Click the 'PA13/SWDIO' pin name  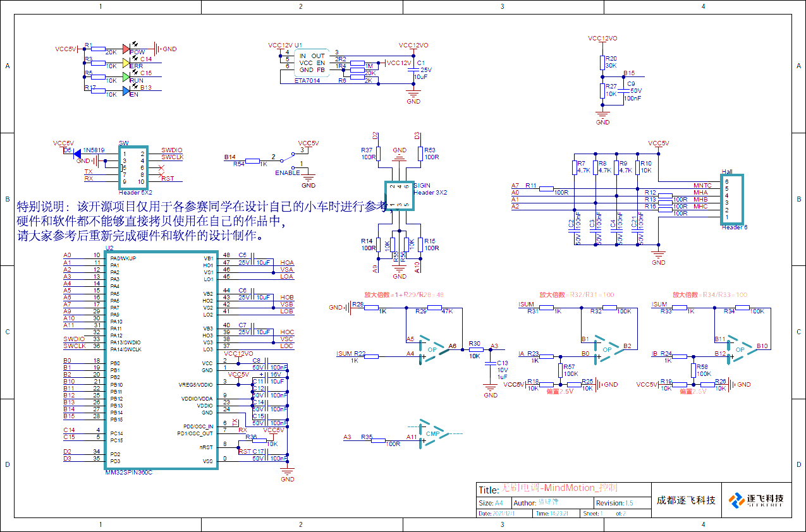[125, 342]
